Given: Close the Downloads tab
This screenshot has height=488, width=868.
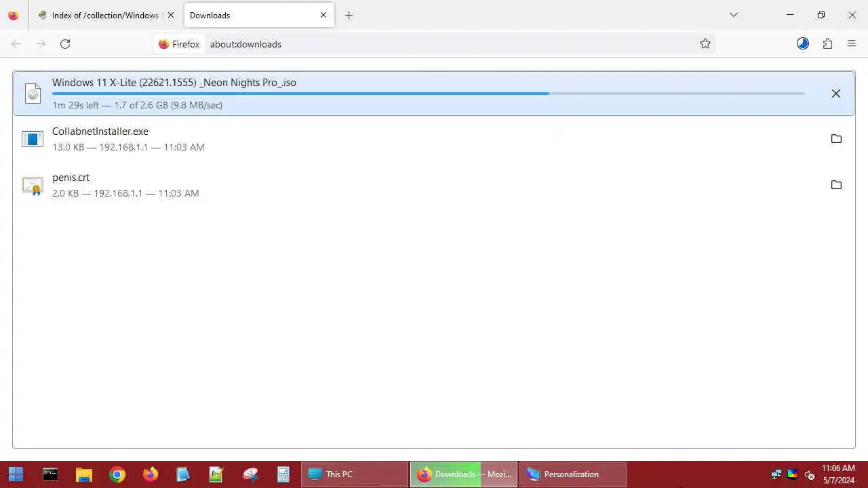Looking at the screenshot, I should pyautogui.click(x=323, y=15).
